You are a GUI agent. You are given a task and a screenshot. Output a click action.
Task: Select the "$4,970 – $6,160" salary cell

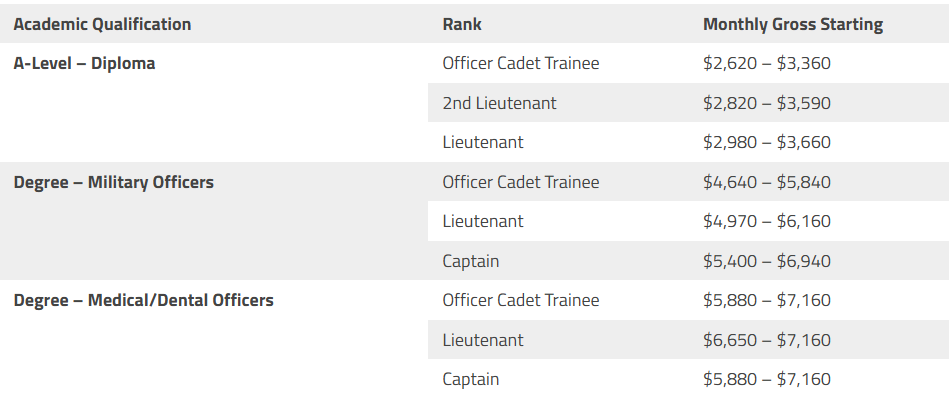767,221
